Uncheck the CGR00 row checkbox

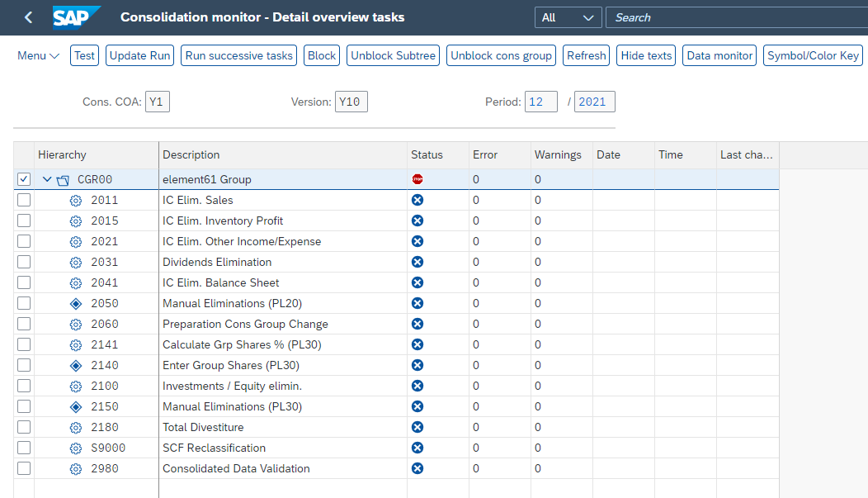(x=24, y=179)
